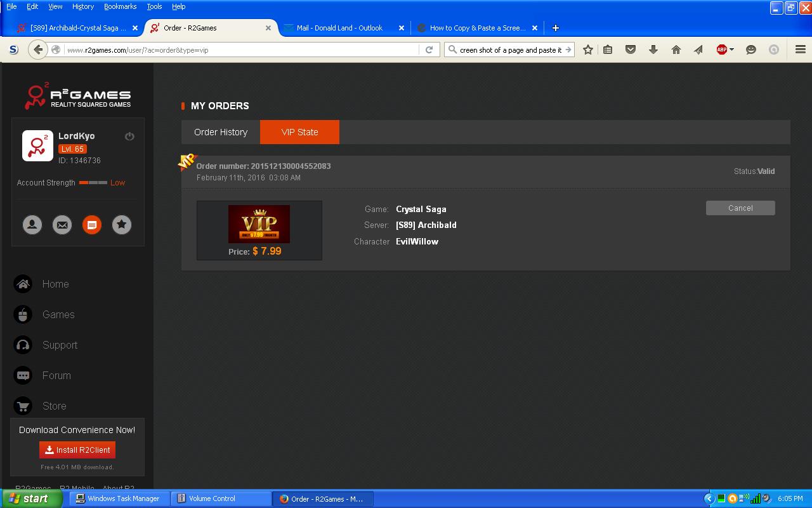Open the Forum link in the sidebar
Screen dimensions: 812x508
click(x=56, y=375)
